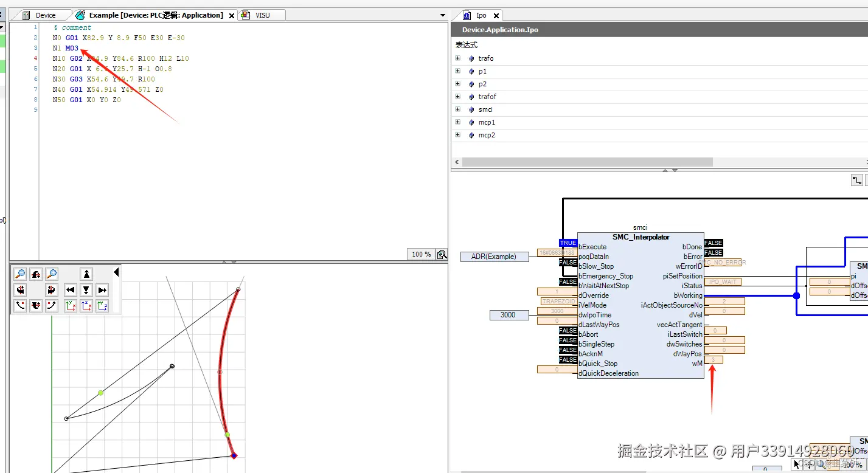Screen dimensions: 868x473
Task: Click the 3000 input box for dwIpoTime
Action: 508,315
